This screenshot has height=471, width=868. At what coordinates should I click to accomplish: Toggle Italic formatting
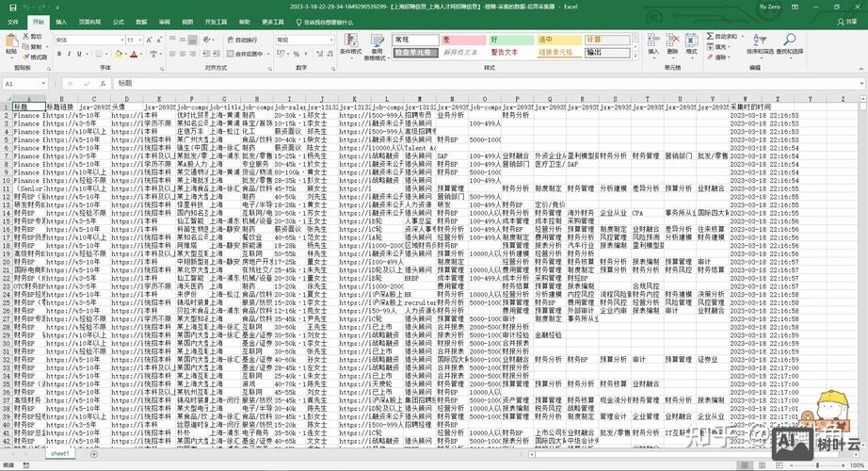pos(70,54)
